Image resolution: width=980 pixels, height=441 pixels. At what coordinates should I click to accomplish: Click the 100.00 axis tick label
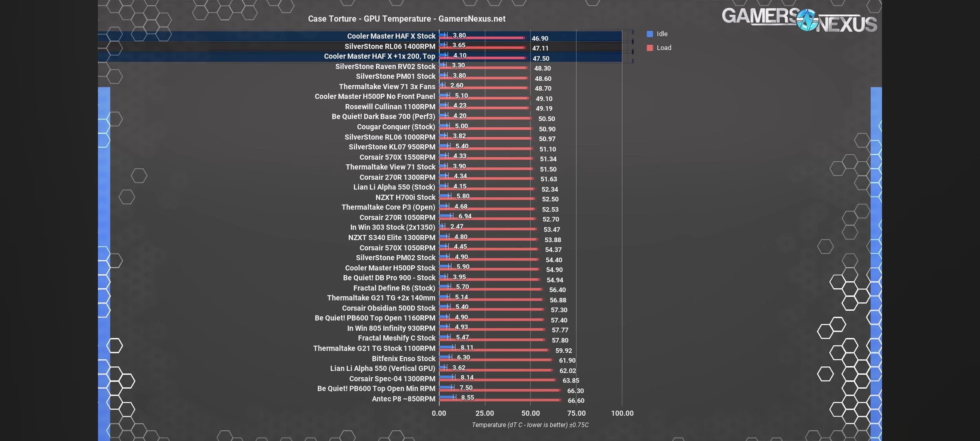622,413
